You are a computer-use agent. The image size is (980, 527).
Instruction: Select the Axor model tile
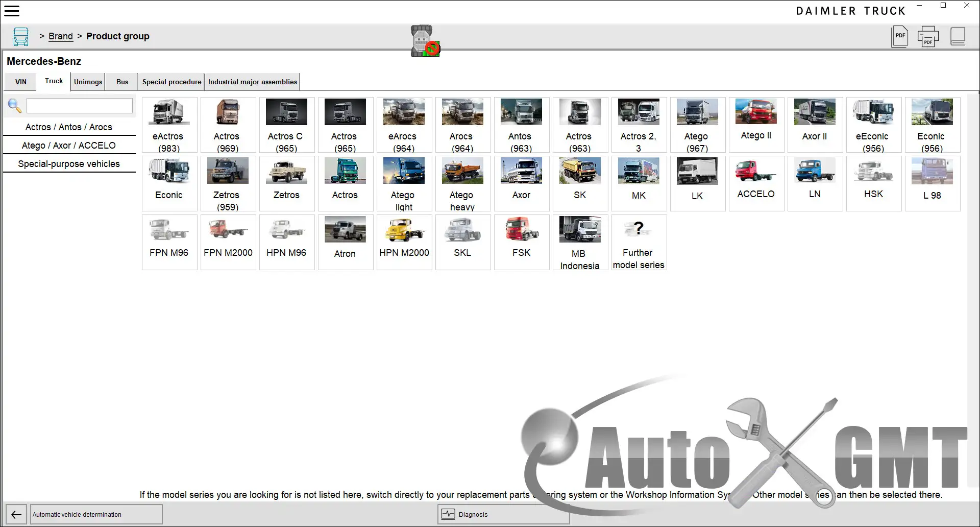click(522, 184)
